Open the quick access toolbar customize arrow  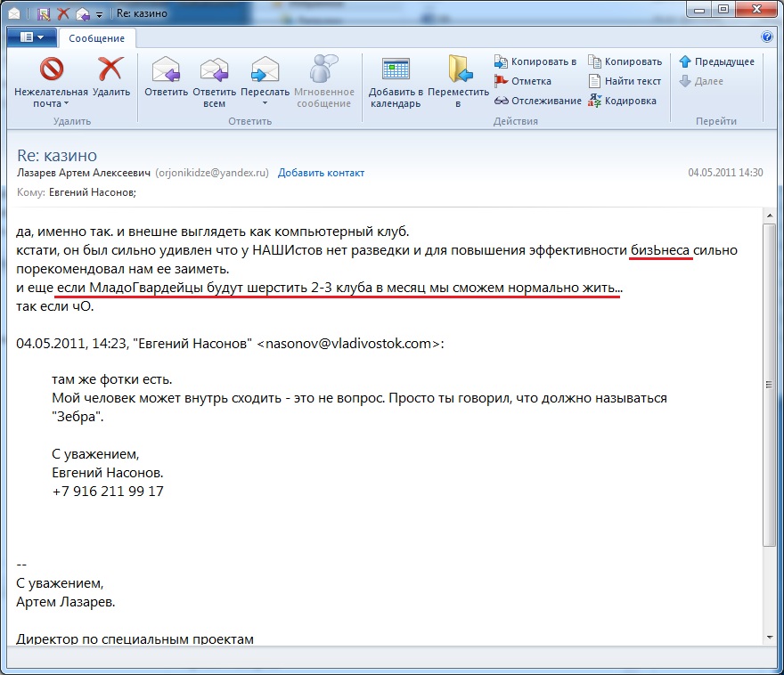(x=99, y=15)
